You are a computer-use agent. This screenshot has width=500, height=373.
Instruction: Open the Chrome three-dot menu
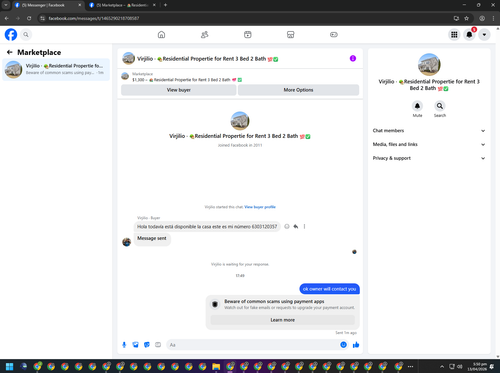pos(493,18)
